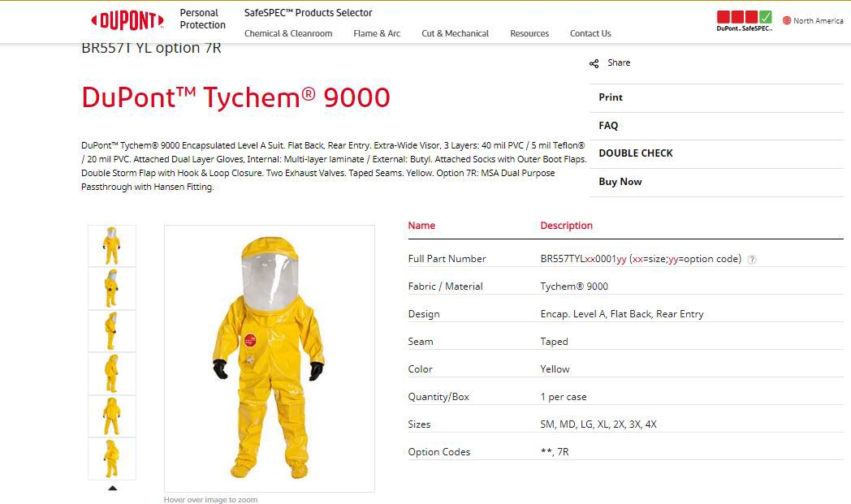Go to Contact Us

pos(590,33)
